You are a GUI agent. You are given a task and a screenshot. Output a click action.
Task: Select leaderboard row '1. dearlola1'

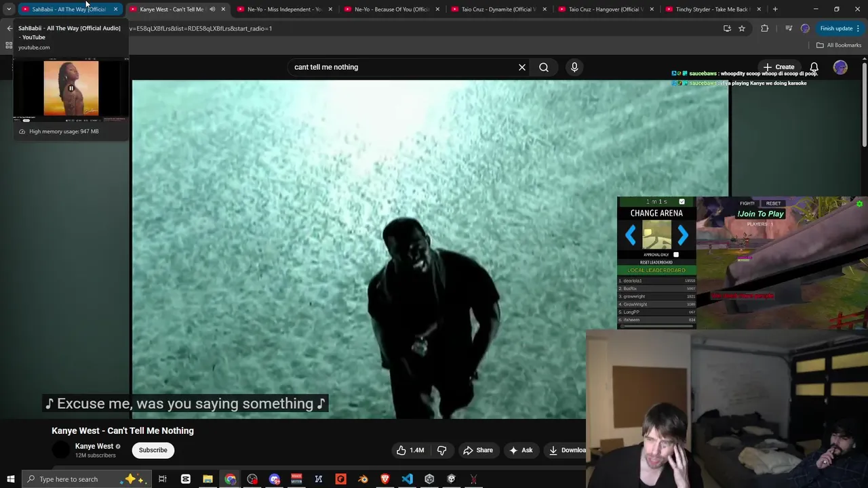[x=656, y=281]
